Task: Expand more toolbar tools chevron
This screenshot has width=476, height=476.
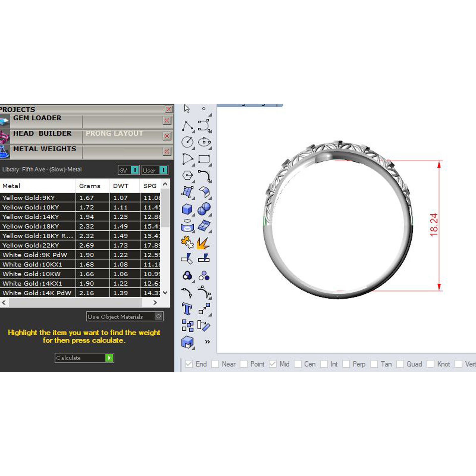Action: [x=208, y=342]
